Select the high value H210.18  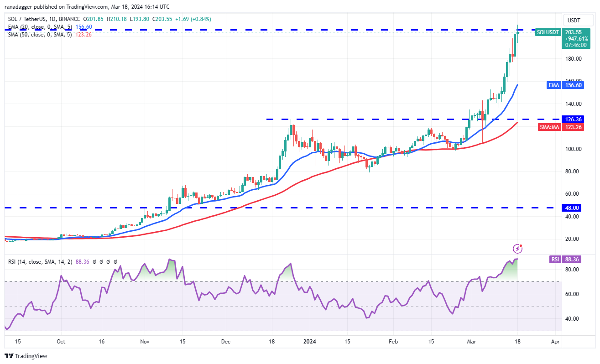pyautogui.click(x=117, y=19)
